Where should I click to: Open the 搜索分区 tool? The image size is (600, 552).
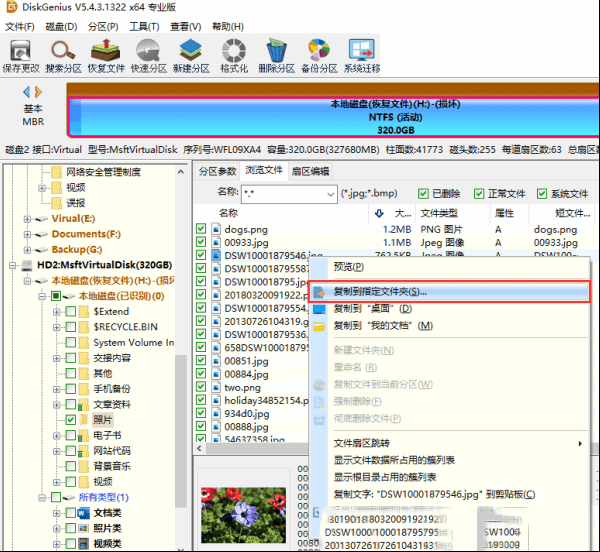pyautogui.click(x=63, y=50)
